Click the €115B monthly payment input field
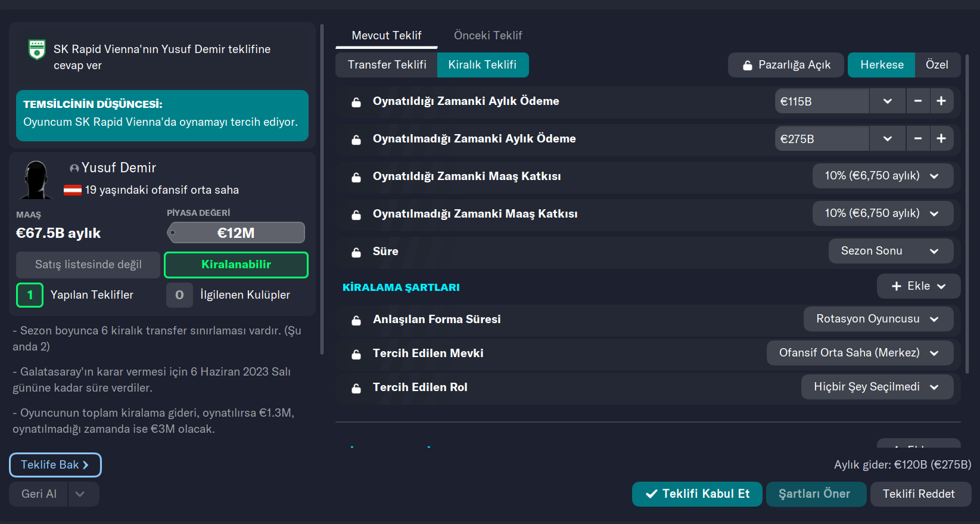 pyautogui.click(x=822, y=101)
